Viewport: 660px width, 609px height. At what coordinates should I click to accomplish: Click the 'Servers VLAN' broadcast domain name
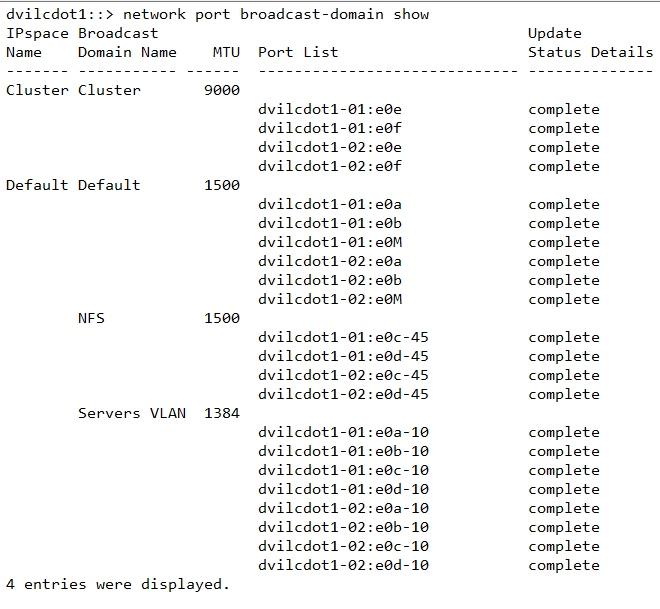(132, 413)
